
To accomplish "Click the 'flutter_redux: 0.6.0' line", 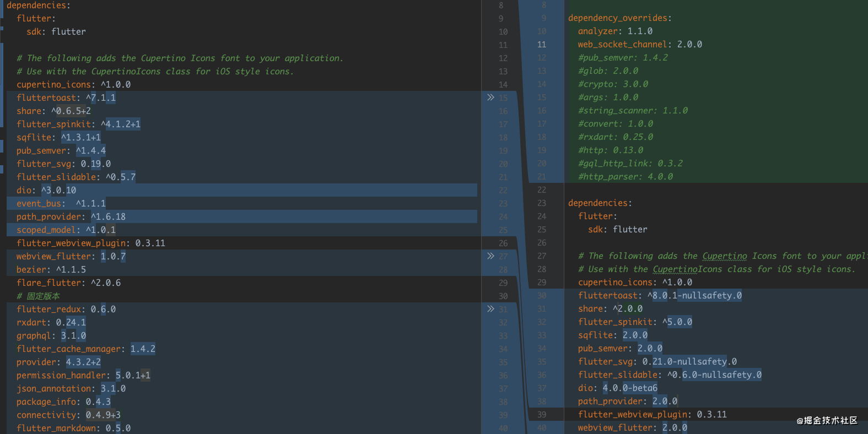I will pyautogui.click(x=66, y=309).
